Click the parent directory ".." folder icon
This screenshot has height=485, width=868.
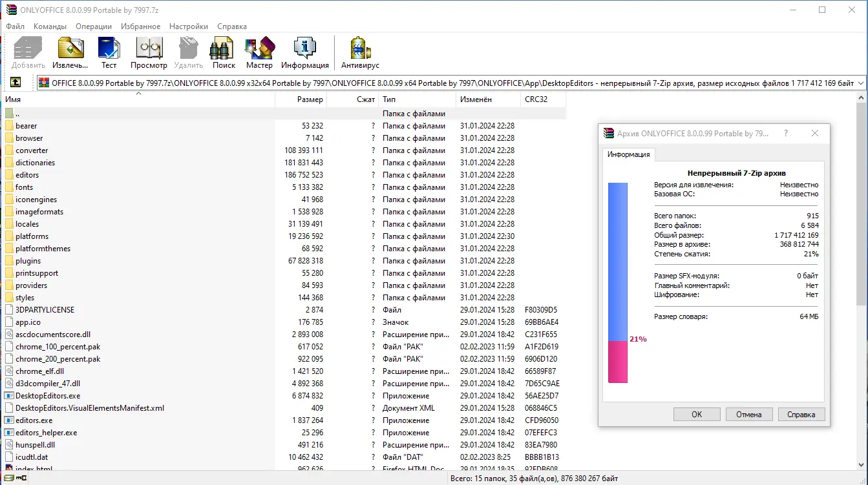point(9,114)
